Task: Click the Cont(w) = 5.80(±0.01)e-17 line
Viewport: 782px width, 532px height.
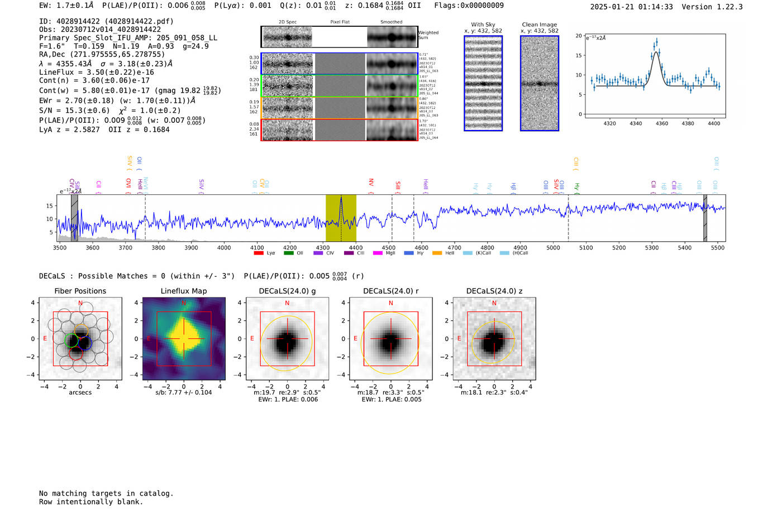Action: coord(130,90)
